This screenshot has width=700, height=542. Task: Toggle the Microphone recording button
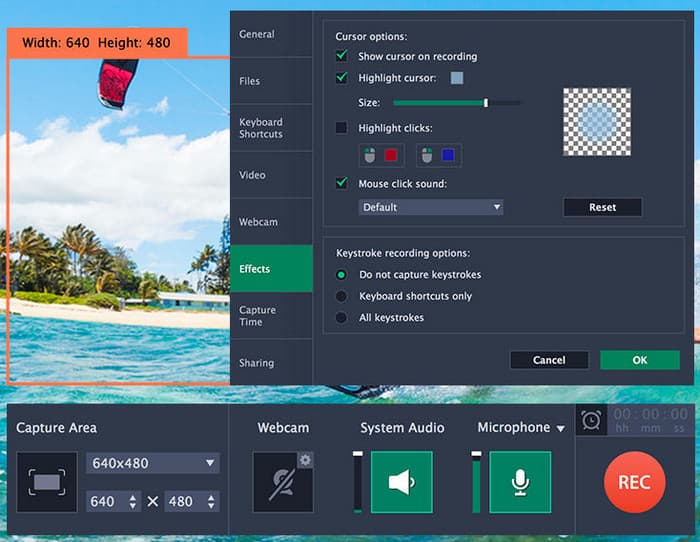coord(520,482)
